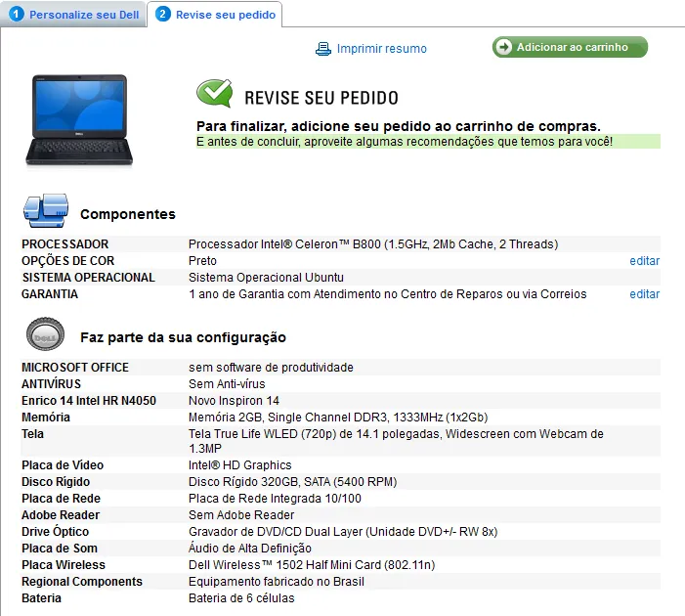Viewport: 685px width, 616px height.
Task: Click the MICROSOFT OFFICE row label
Action: point(75,368)
